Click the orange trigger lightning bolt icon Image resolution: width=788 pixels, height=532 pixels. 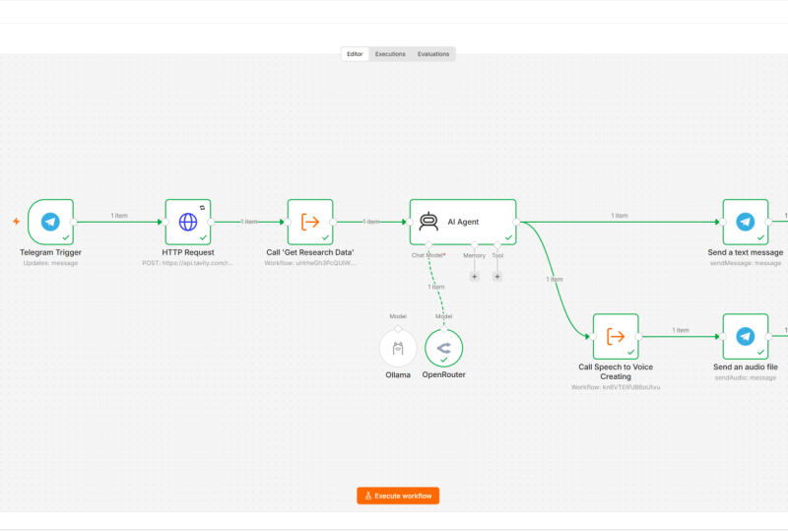pyautogui.click(x=16, y=222)
